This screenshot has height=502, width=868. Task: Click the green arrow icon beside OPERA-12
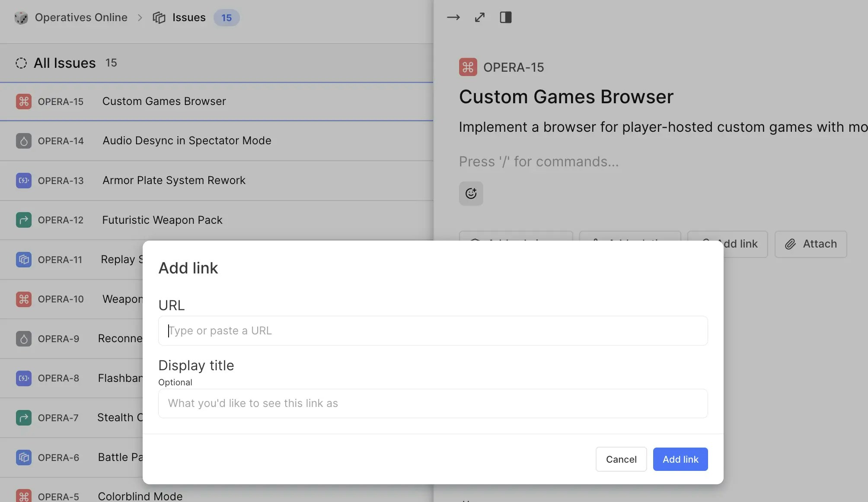coord(24,220)
